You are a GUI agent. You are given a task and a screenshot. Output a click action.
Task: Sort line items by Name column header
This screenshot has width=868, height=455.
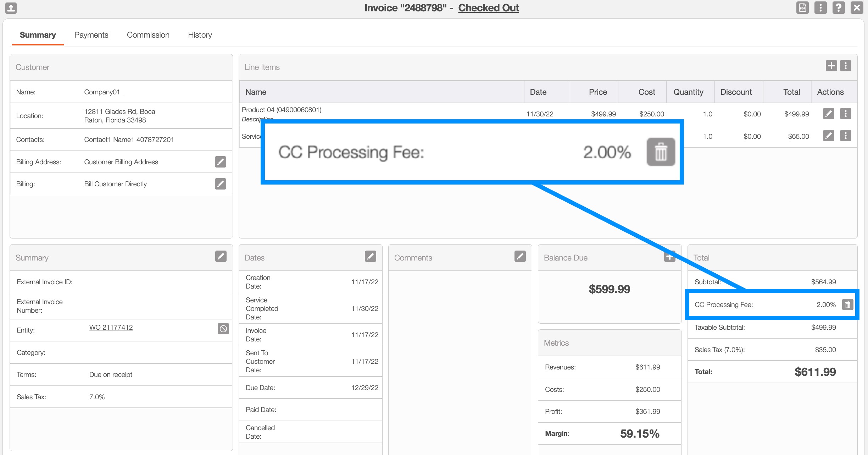[256, 92]
